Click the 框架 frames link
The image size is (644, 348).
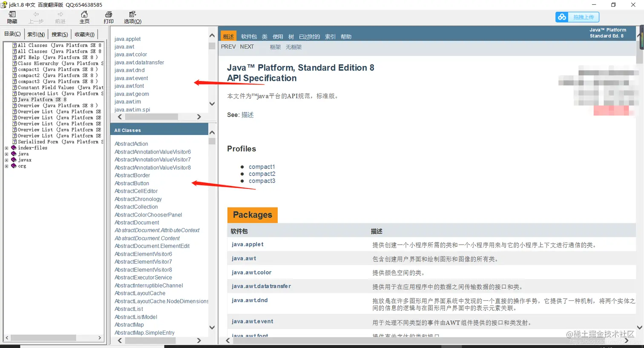(275, 47)
